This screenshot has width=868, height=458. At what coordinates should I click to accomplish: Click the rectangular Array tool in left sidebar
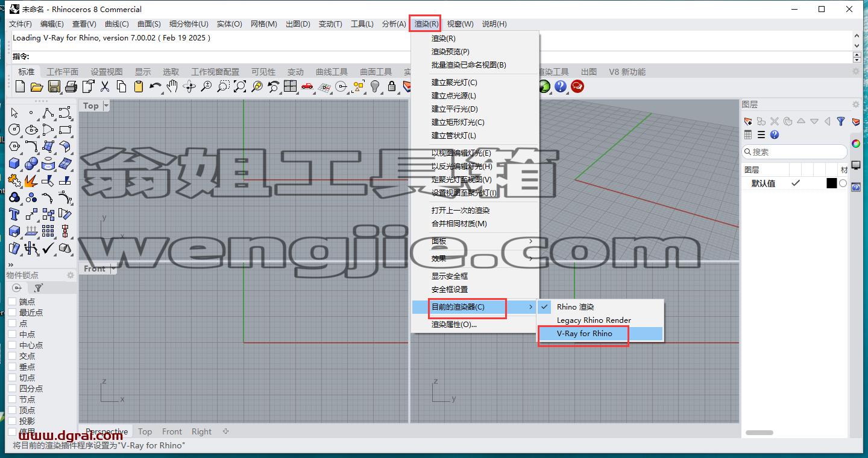(48, 231)
